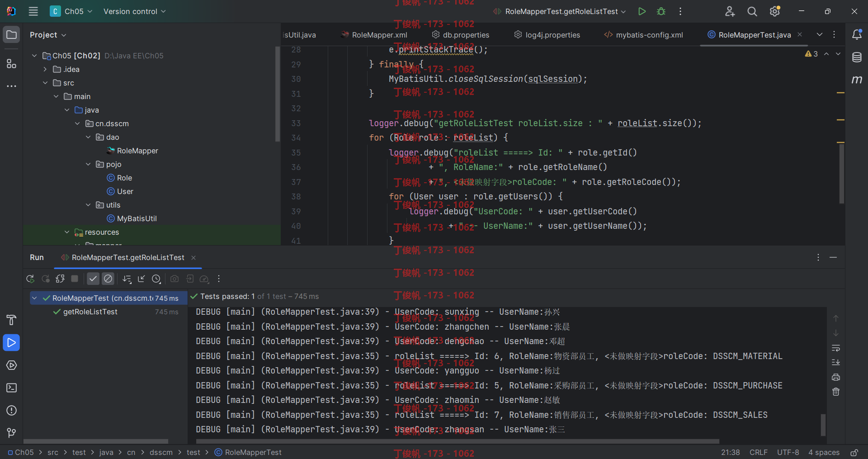Close the run tab
Screen dimensions: 868x459
point(193,258)
